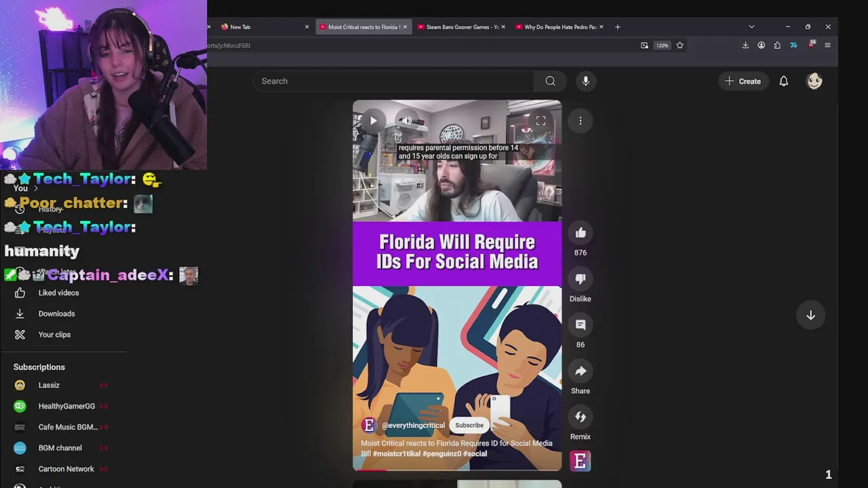Open Your clips in sidebar
The height and width of the screenshot is (488, 868).
pyautogui.click(x=54, y=335)
